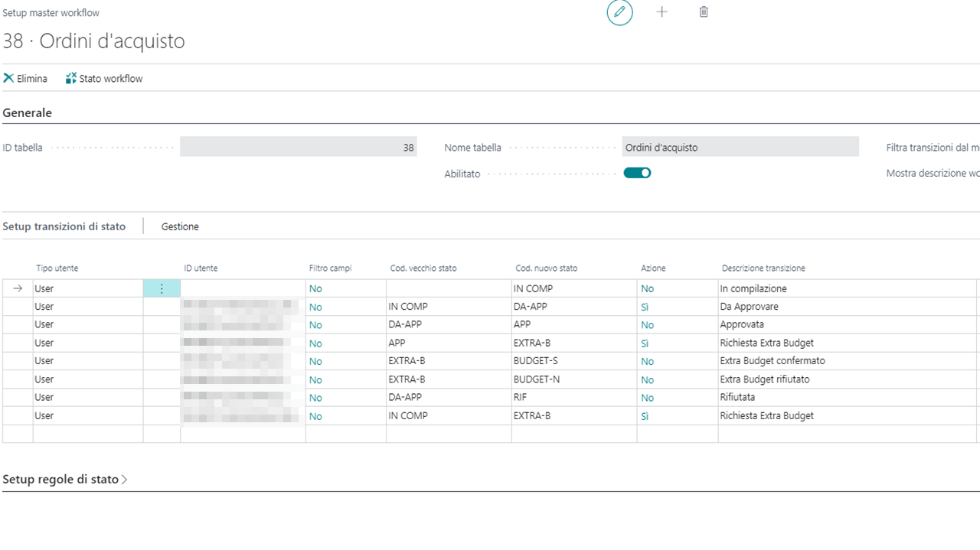Click the Elimina X icon

9,79
